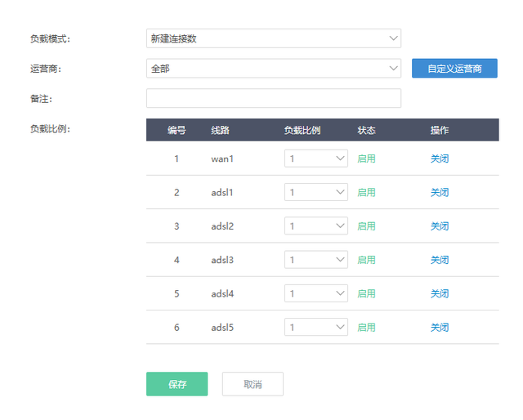Click the 编号 column header
523x420 pixels.
coord(177,130)
